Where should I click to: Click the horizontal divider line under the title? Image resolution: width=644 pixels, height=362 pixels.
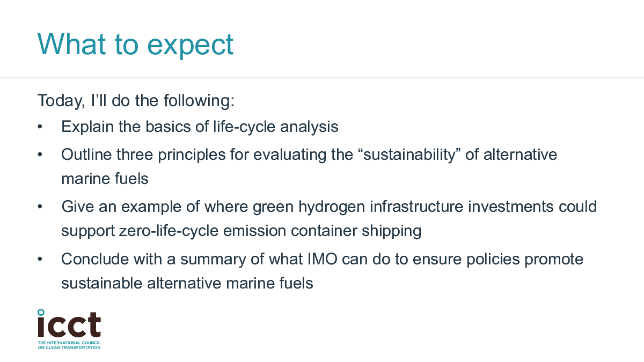click(322, 78)
